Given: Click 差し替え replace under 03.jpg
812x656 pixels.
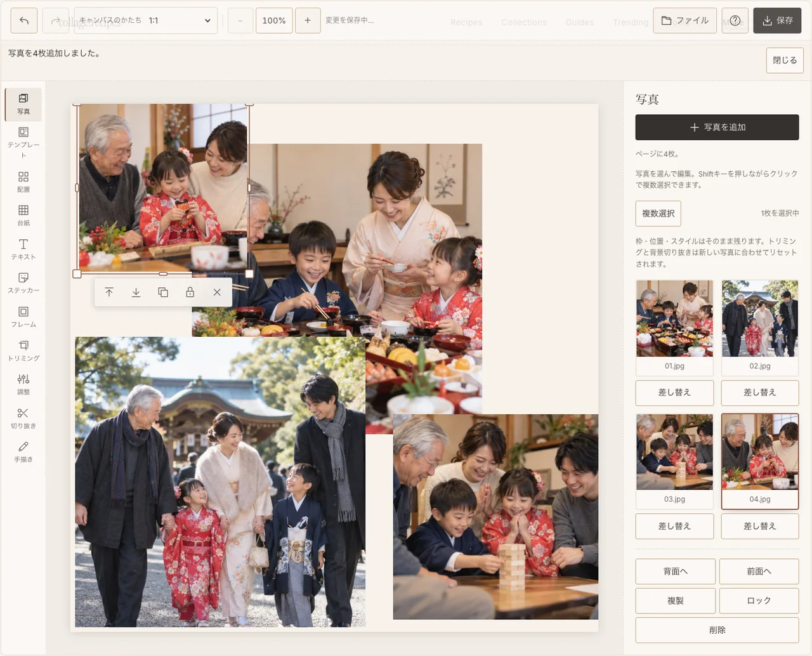Looking at the screenshot, I should click(x=674, y=526).
